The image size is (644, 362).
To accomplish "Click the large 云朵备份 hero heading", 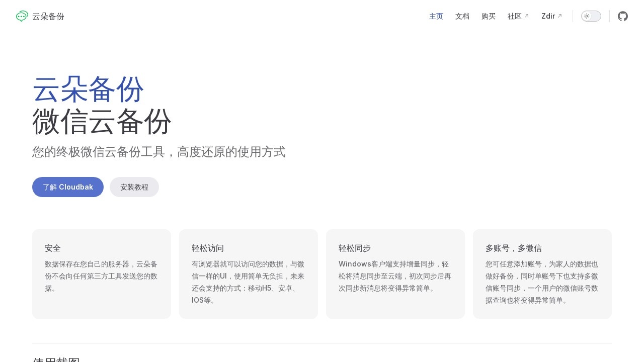I will tap(88, 90).
